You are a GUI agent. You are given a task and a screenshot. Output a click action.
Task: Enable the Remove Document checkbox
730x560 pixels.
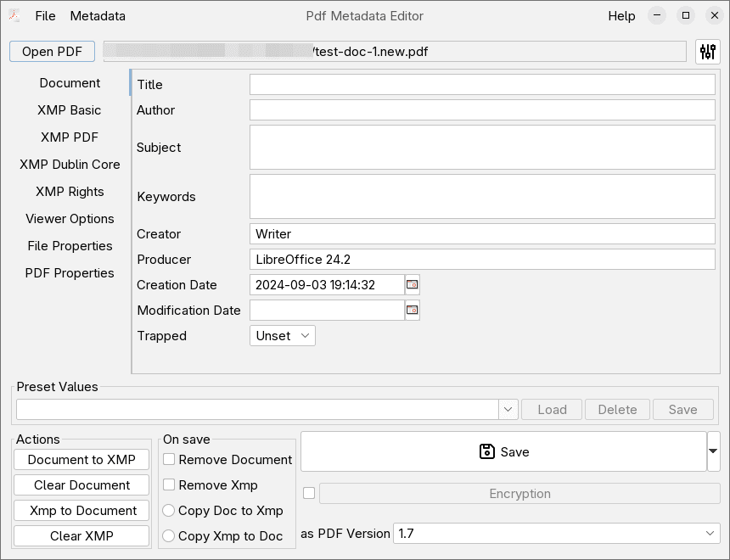170,460
